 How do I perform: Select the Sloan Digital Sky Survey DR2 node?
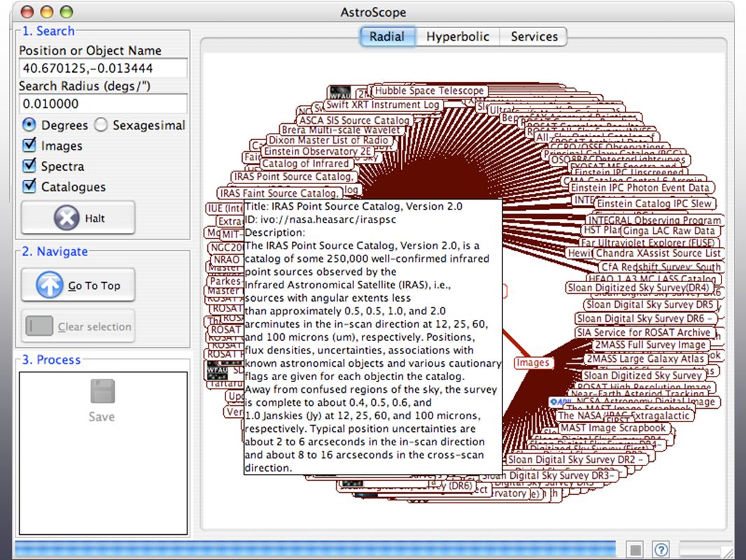576,460
